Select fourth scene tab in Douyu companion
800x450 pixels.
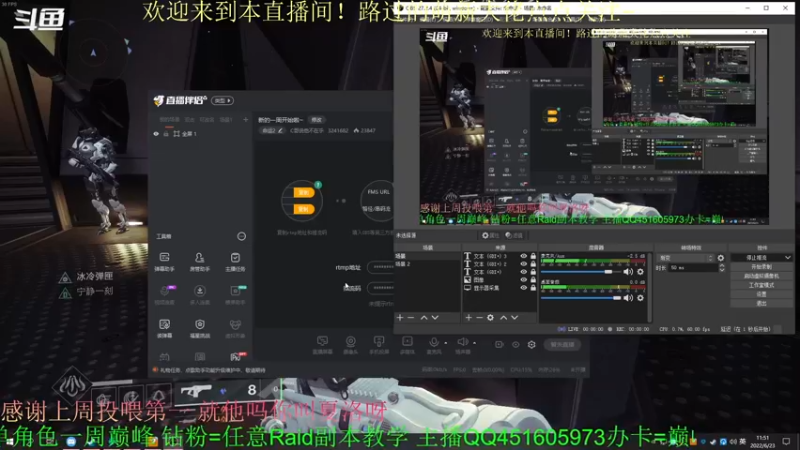coord(226,120)
